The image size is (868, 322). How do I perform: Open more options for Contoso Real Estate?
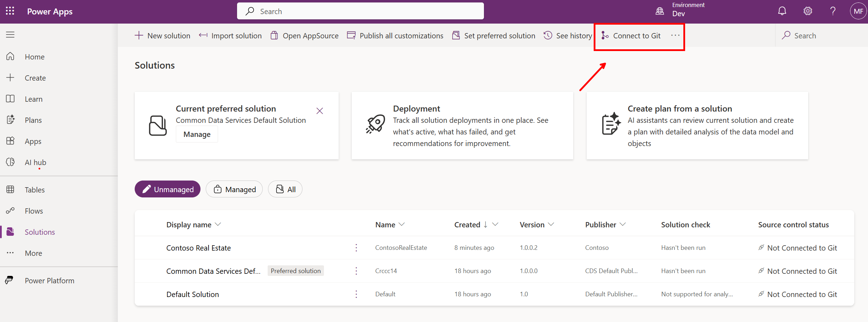[x=356, y=248]
